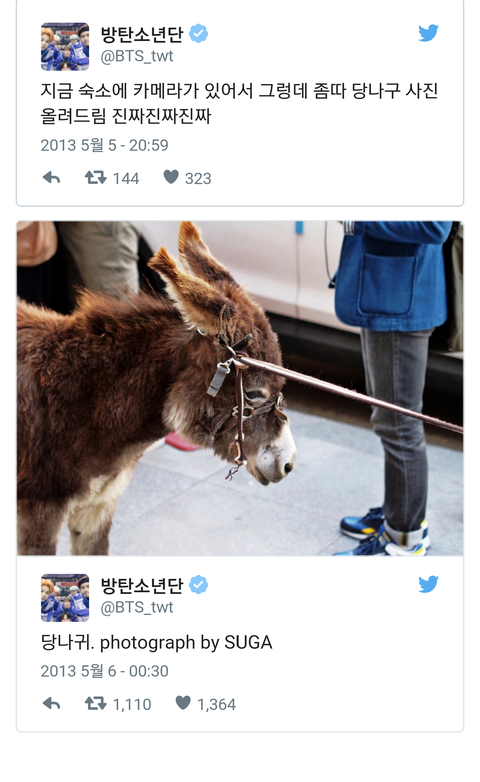Click the verified badge on first tweet
Viewport: 480px width, 782px height.
coord(199,34)
